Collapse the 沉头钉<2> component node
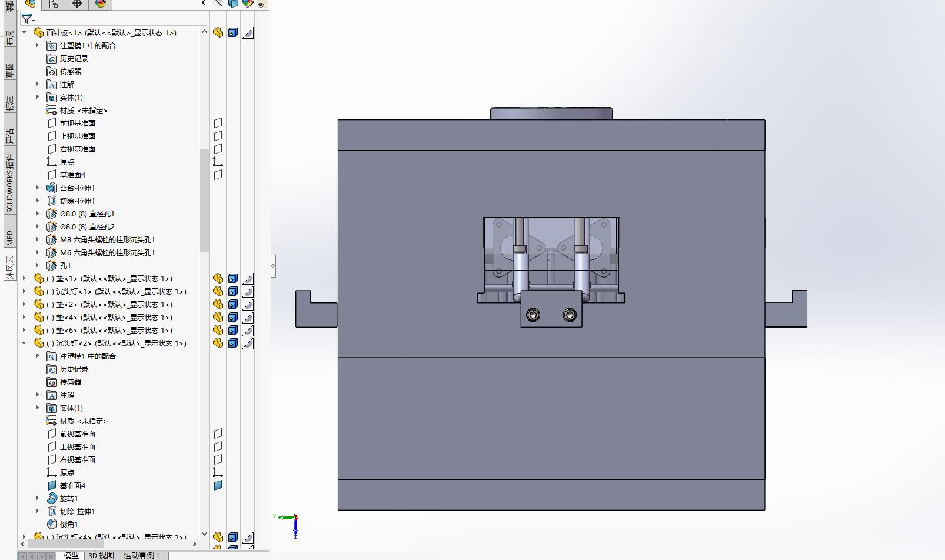 click(24, 343)
